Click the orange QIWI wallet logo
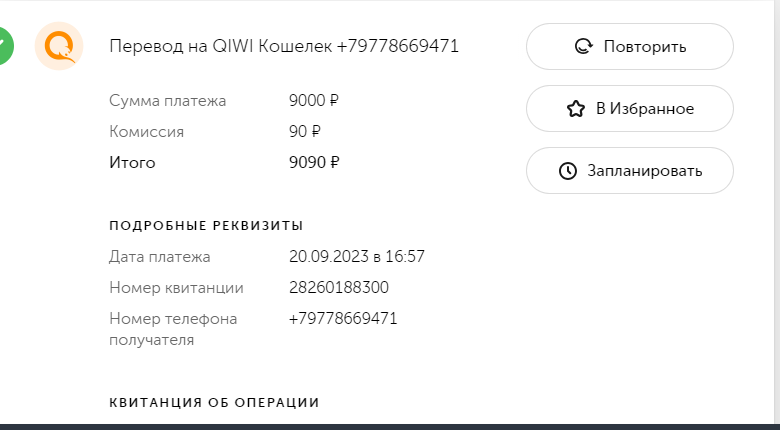Image resolution: width=780 pixels, height=430 pixels. [59, 46]
